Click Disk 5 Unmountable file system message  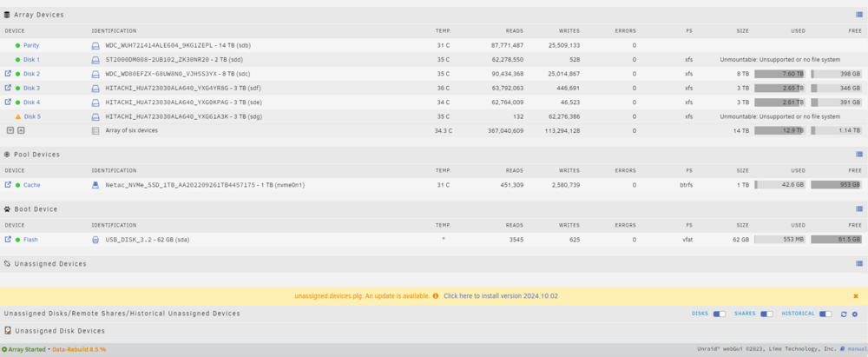point(780,116)
